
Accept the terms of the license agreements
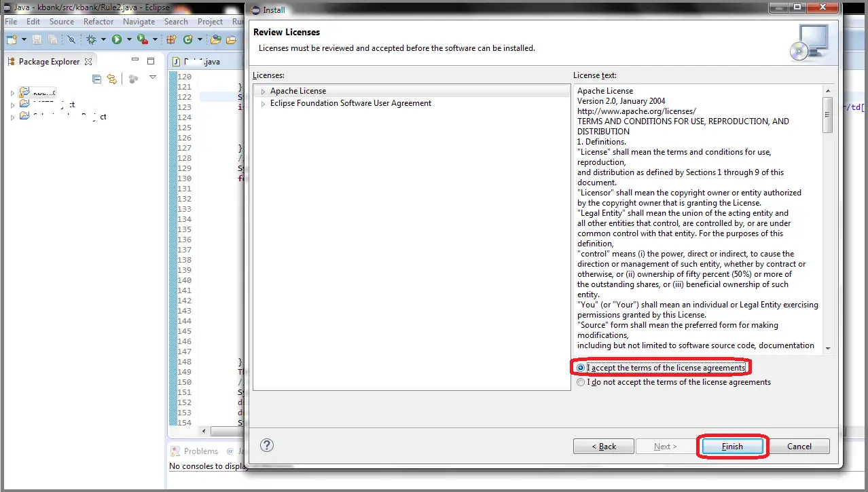coord(580,367)
